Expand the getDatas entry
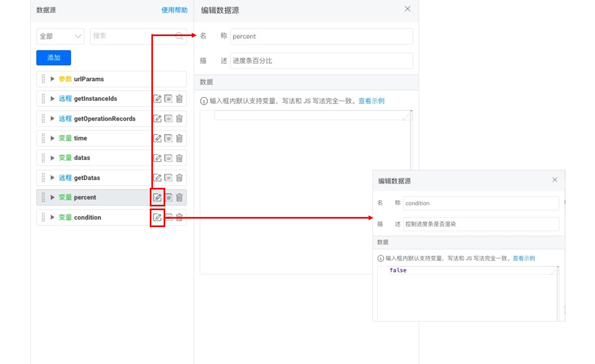Screen dimensions: 595x364 [53, 177]
